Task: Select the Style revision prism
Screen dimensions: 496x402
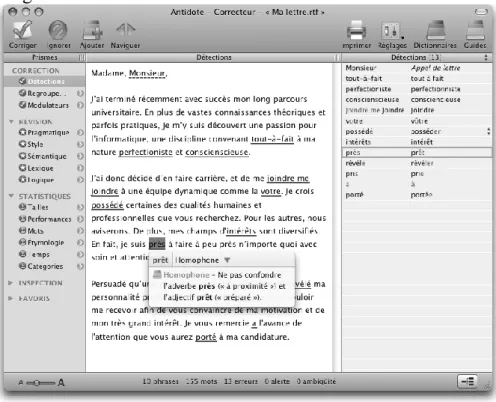Action: tap(31, 144)
